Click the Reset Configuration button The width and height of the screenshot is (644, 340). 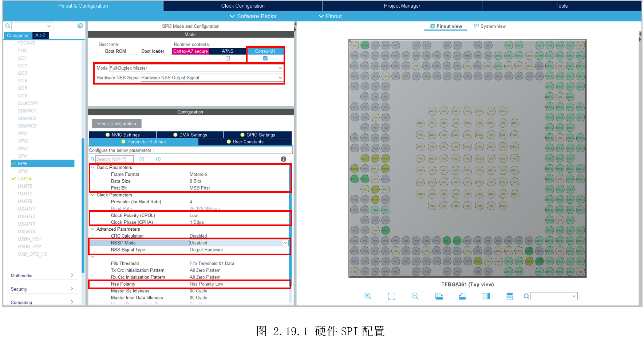point(116,124)
